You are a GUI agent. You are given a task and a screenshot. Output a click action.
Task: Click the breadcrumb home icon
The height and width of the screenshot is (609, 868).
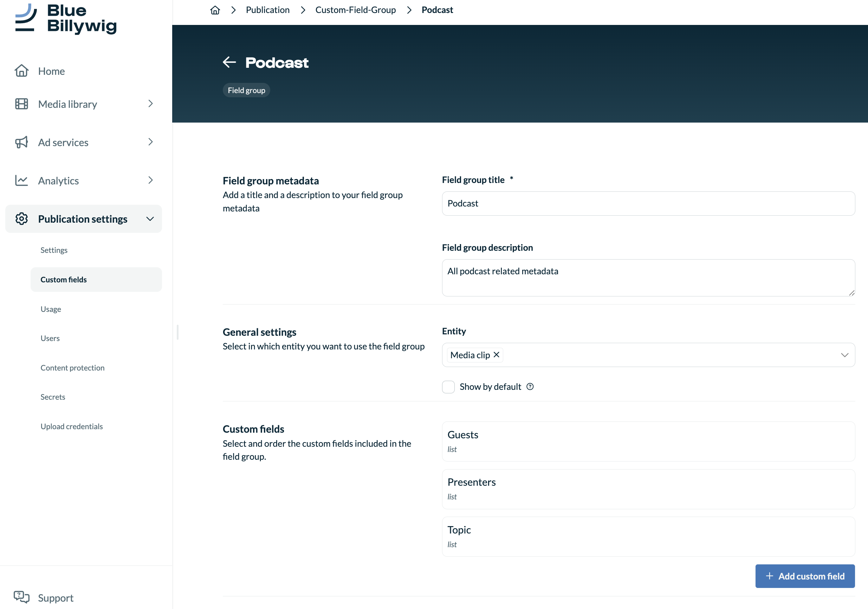(x=215, y=10)
